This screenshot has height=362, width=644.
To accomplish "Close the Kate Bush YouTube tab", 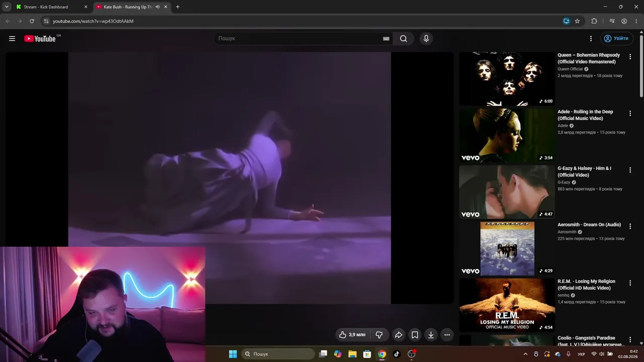I will tap(166, 7).
